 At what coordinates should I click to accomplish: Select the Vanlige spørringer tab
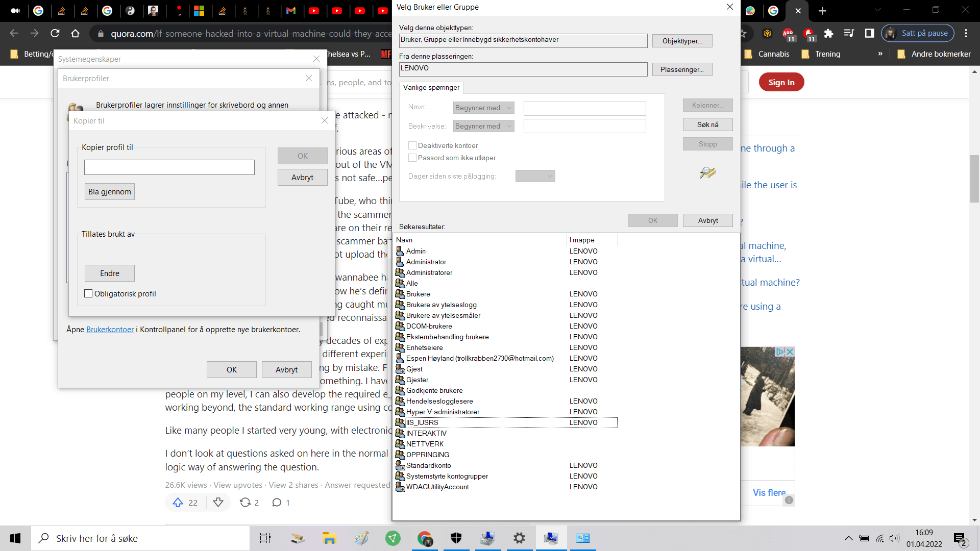pos(431,87)
